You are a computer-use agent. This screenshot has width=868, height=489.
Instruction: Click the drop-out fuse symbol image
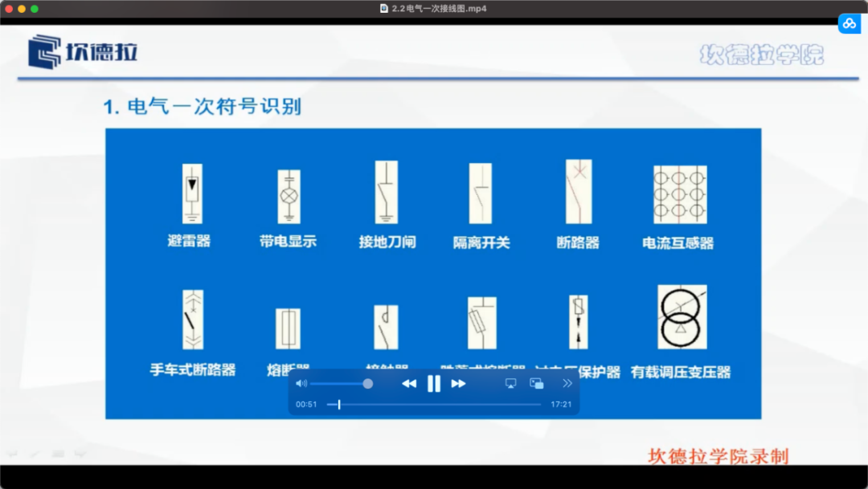(x=481, y=323)
